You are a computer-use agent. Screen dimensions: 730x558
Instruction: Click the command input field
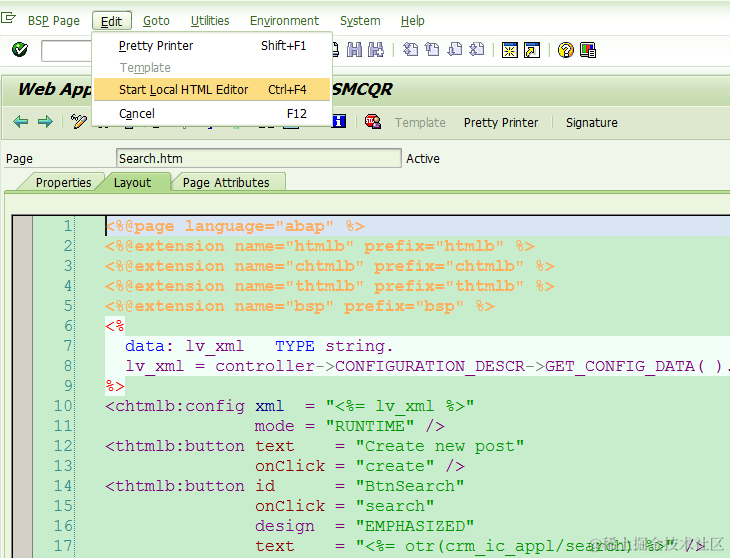point(67,51)
